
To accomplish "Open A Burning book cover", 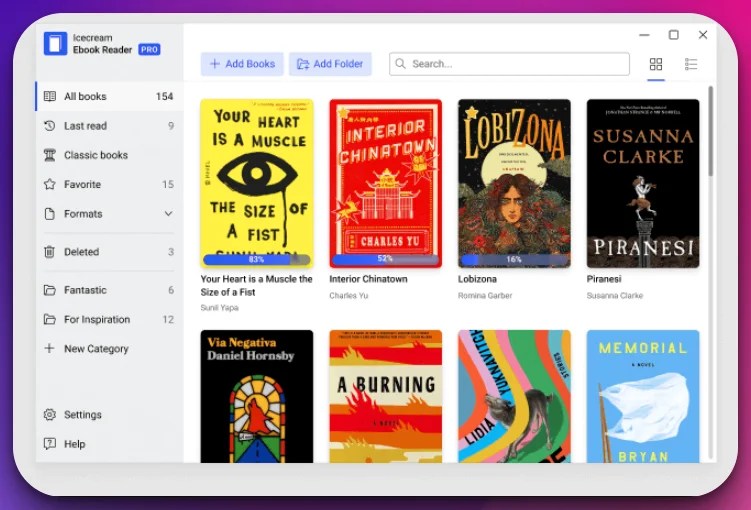I will [386, 396].
